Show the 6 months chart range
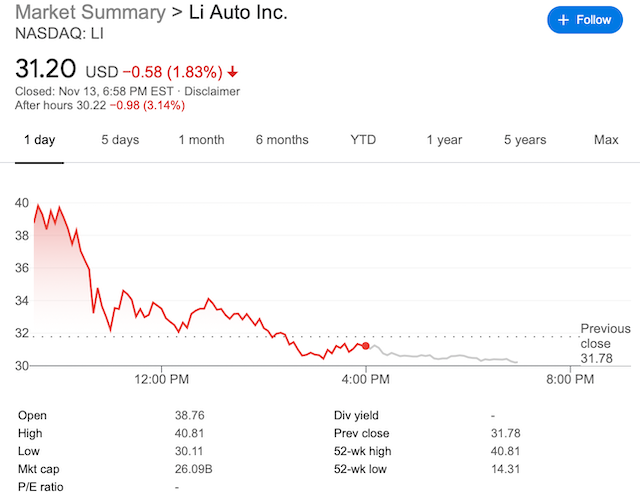This screenshot has height=494, width=640. point(282,140)
